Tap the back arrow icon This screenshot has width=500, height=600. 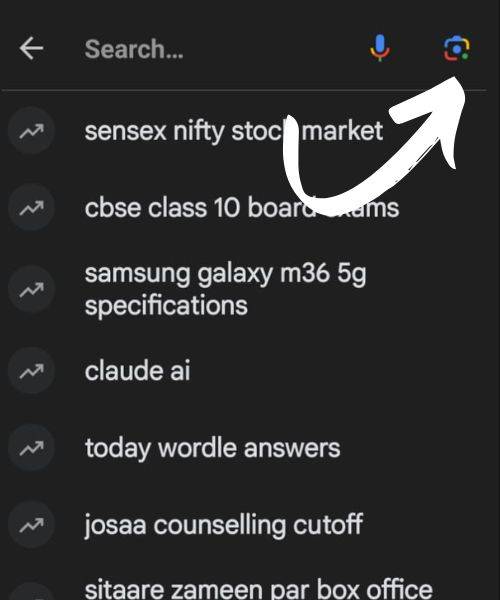[31, 48]
